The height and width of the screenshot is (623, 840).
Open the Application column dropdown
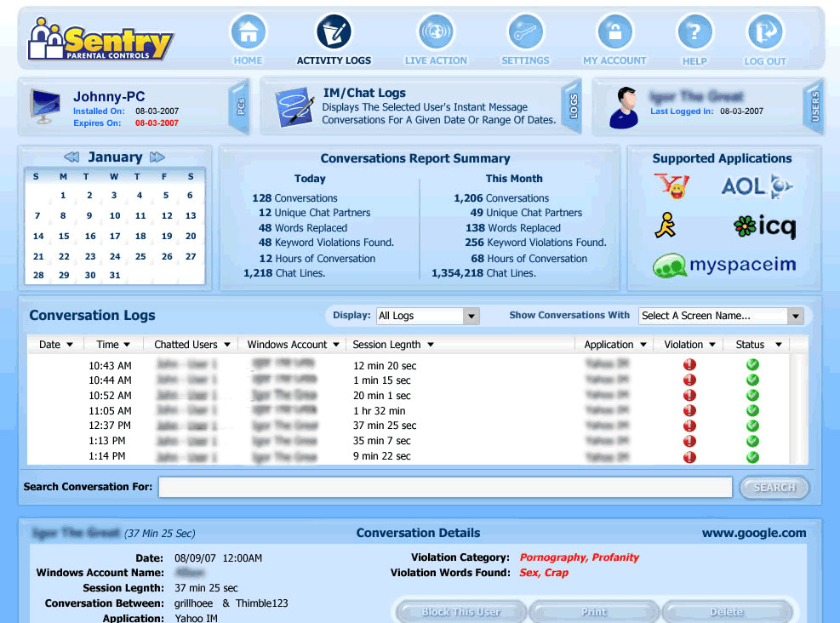click(x=643, y=345)
